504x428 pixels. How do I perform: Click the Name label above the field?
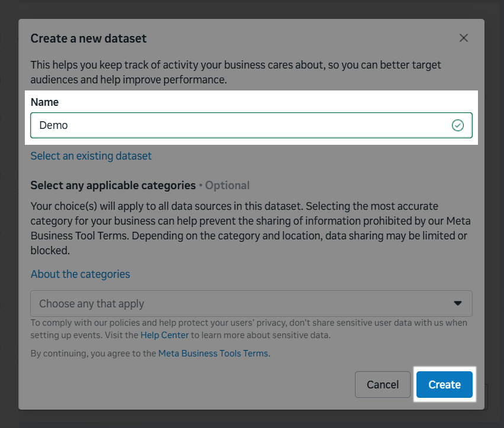point(45,102)
